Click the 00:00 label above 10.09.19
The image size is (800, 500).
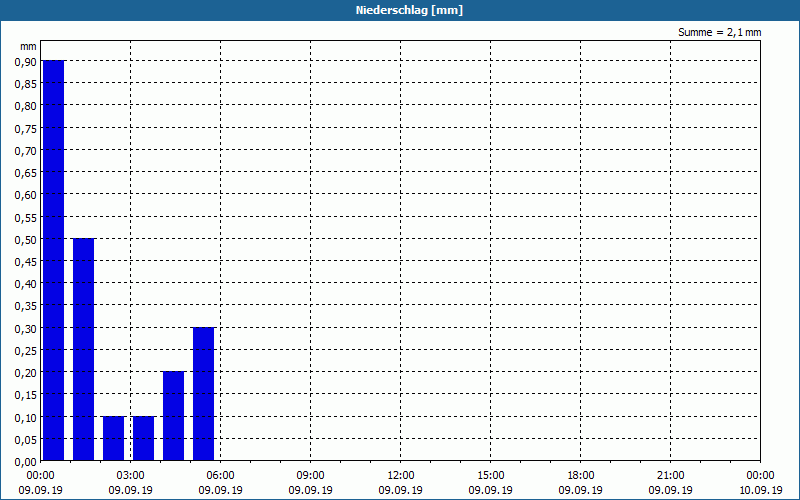coord(761,476)
